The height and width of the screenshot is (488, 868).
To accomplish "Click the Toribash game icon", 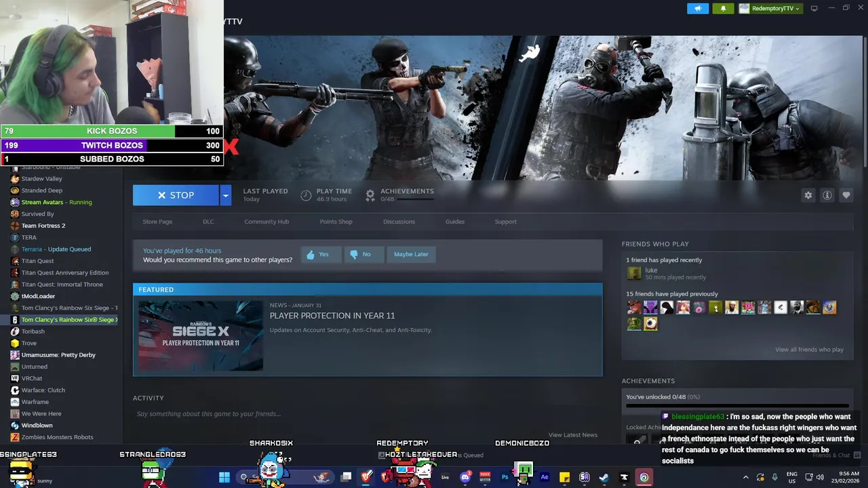I will coord(15,331).
